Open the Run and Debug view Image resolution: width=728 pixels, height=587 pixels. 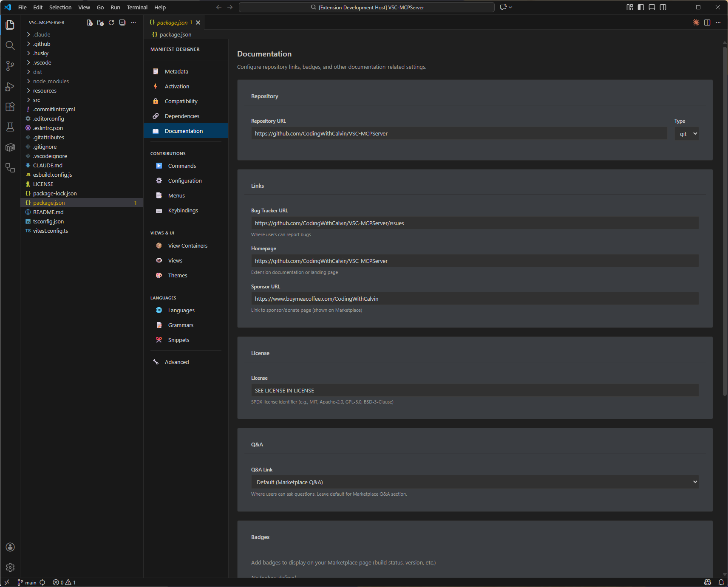tap(10, 87)
